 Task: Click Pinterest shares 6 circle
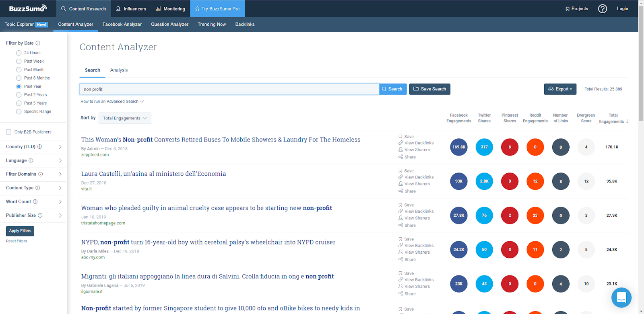[510, 147]
